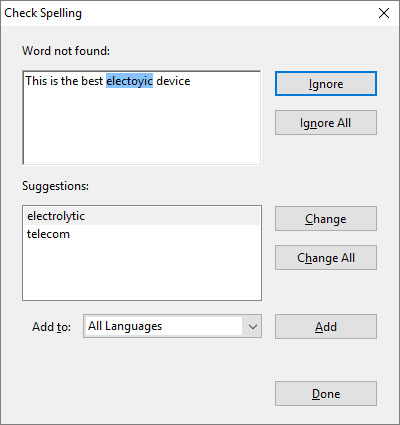Click the Add to label
Image resolution: width=400 pixels, height=425 pixels.
(x=51, y=327)
